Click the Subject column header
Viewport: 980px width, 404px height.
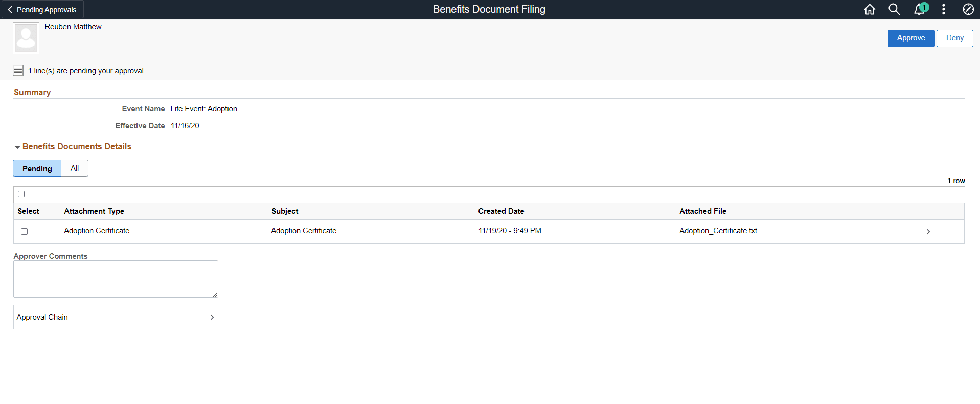coord(285,211)
